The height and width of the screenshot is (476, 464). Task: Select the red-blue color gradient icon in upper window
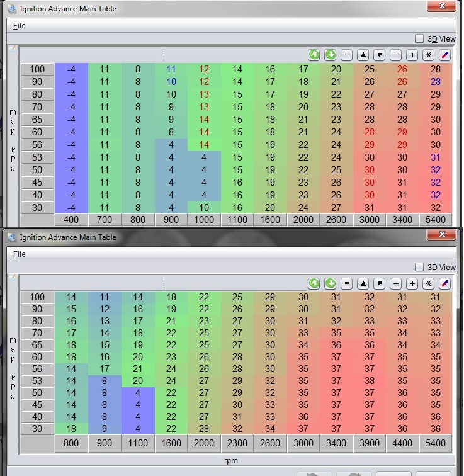[445, 55]
